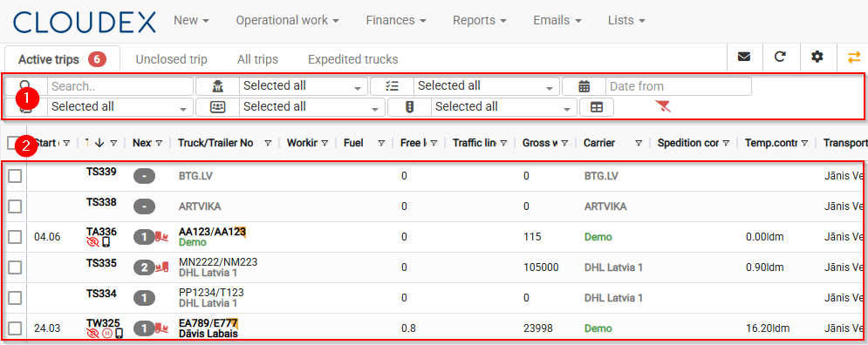Click the Date from input field

pyautogui.click(x=679, y=86)
